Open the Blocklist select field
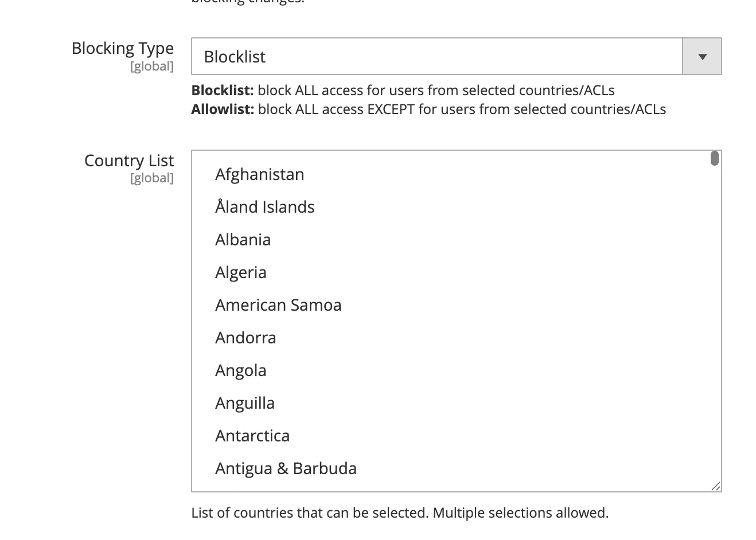The width and height of the screenshot is (756, 540). 436,57
